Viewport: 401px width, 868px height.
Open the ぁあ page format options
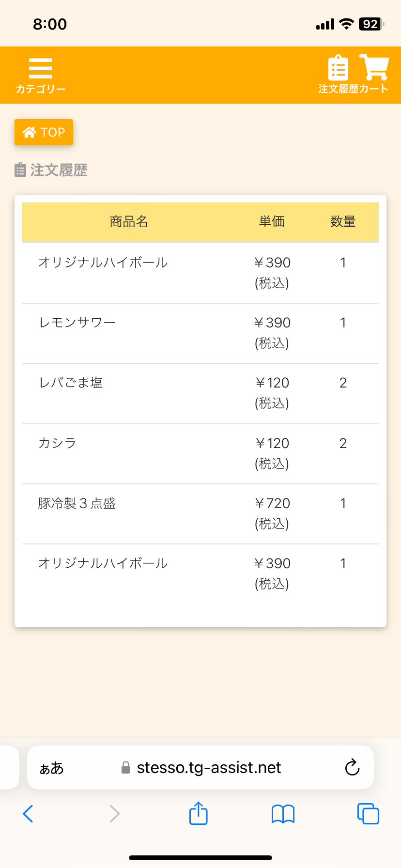coord(51,768)
